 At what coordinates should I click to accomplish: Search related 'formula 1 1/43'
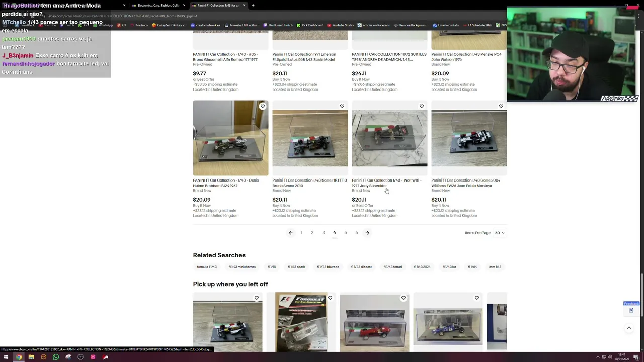(x=207, y=267)
